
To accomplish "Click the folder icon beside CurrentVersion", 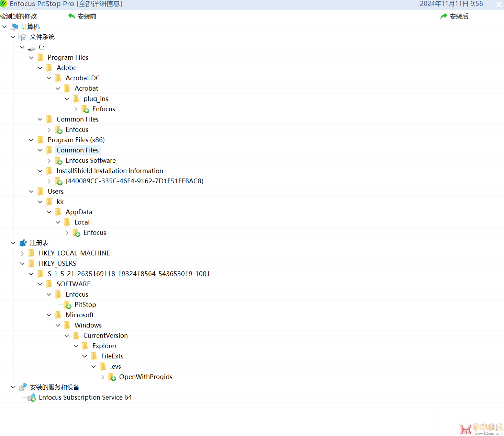I will (76, 335).
